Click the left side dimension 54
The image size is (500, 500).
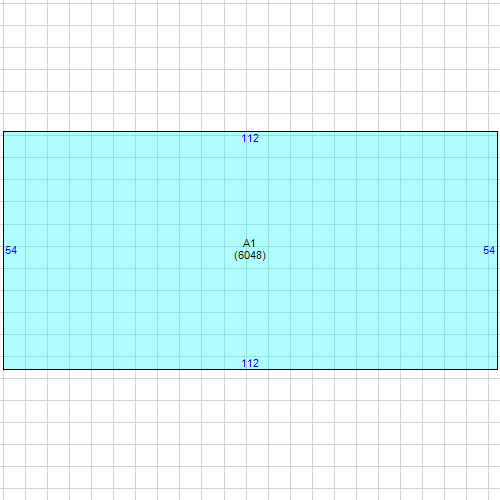[x=11, y=250]
